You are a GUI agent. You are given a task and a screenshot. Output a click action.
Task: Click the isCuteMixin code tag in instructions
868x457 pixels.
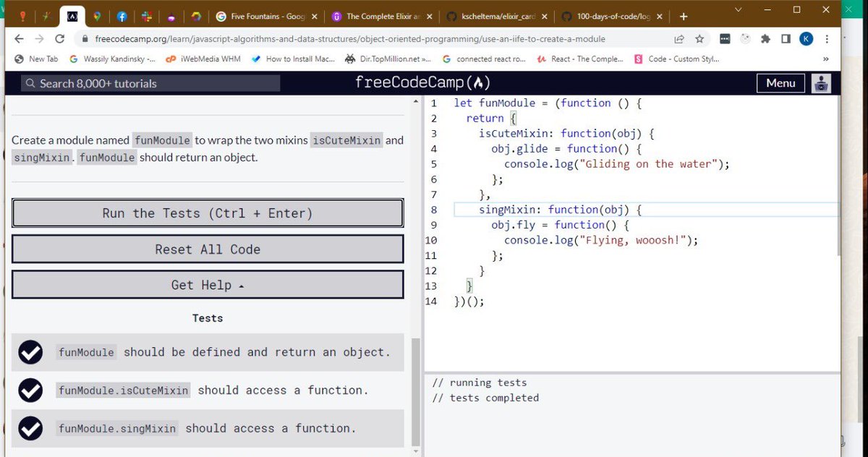[x=346, y=140]
